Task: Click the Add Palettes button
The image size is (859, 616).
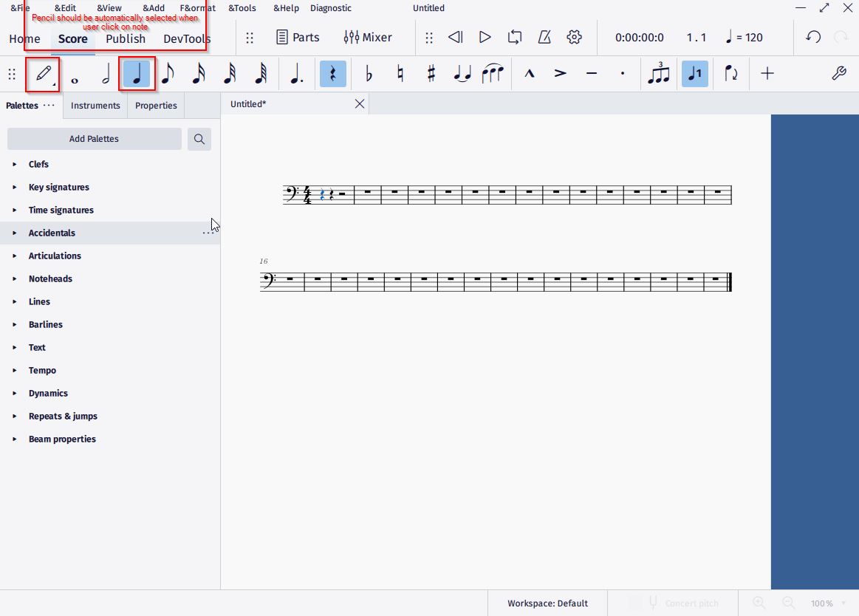Action: click(x=94, y=139)
